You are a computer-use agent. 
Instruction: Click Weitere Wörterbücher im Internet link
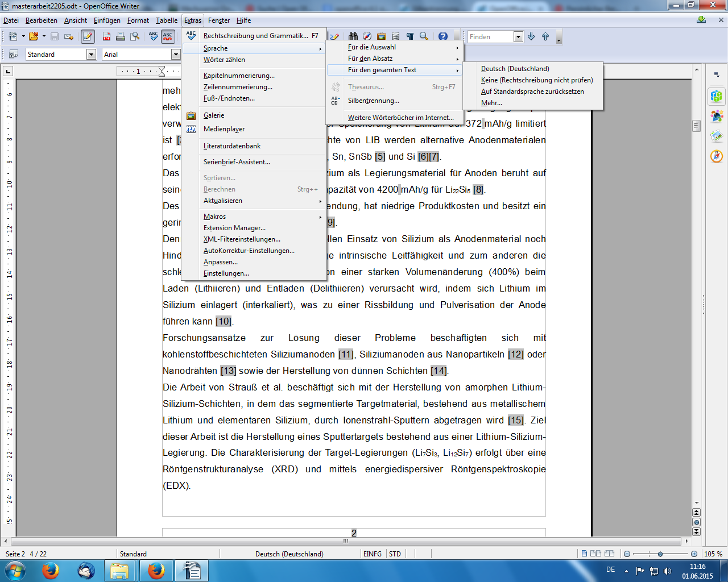400,118
